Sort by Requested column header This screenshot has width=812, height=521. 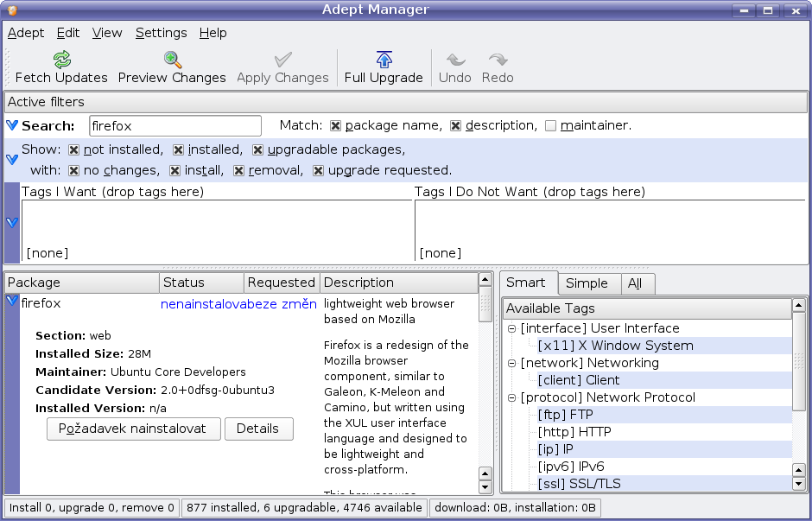(282, 283)
